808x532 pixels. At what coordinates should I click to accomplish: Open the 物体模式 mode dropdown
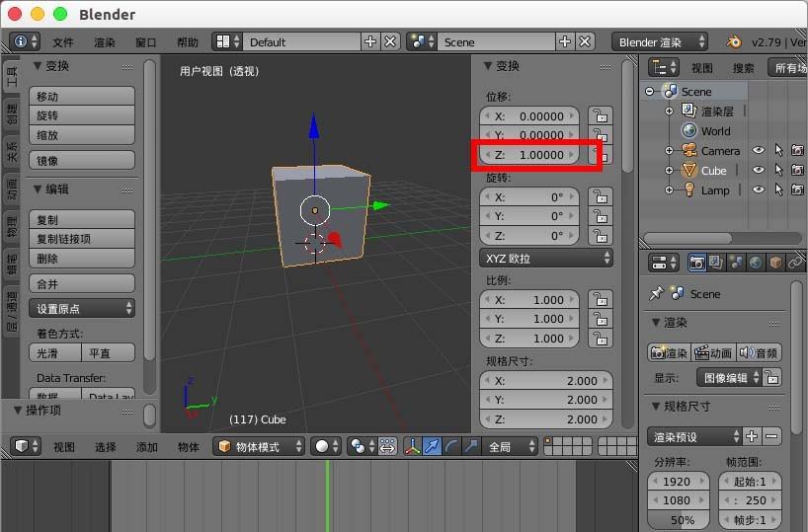pos(259,446)
